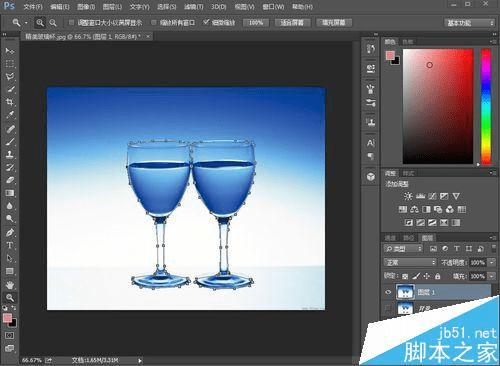Select the Eraser tool
The image size is (500, 366).
pyautogui.click(x=10, y=180)
